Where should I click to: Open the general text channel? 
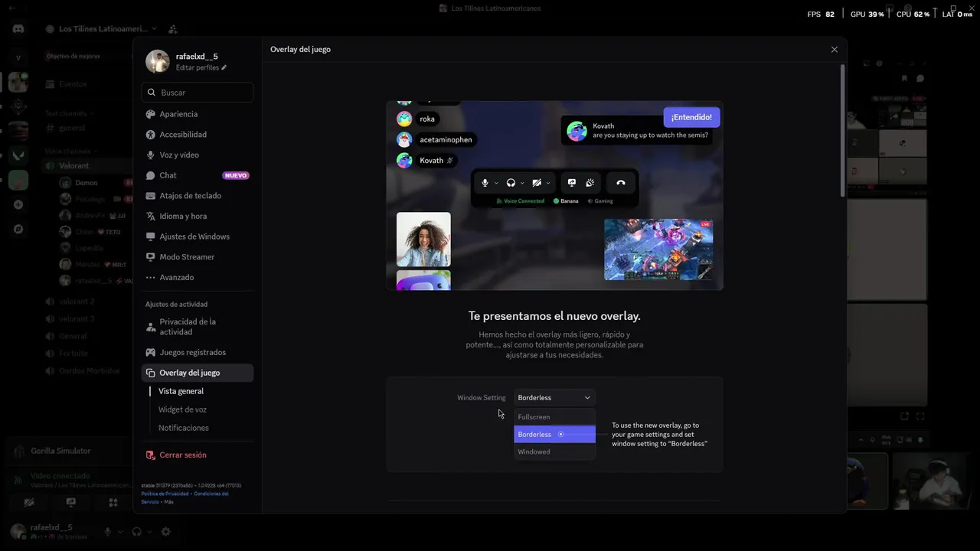click(x=72, y=128)
